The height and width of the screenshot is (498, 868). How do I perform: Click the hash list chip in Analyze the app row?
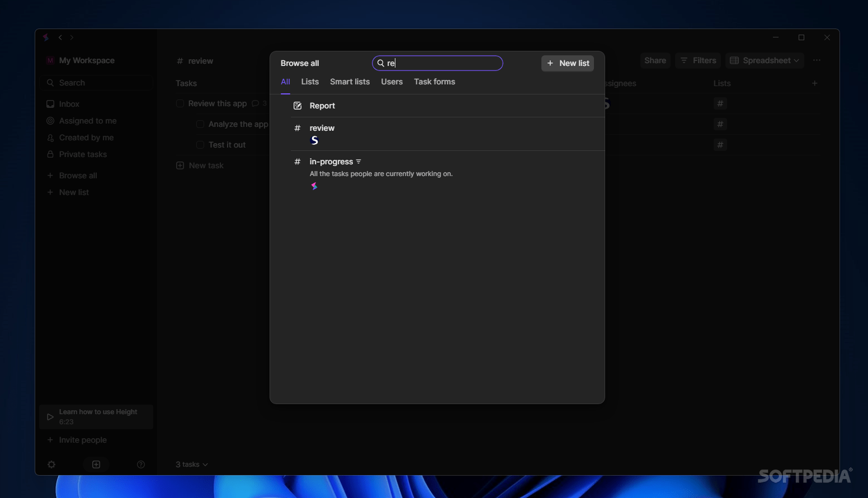point(720,124)
